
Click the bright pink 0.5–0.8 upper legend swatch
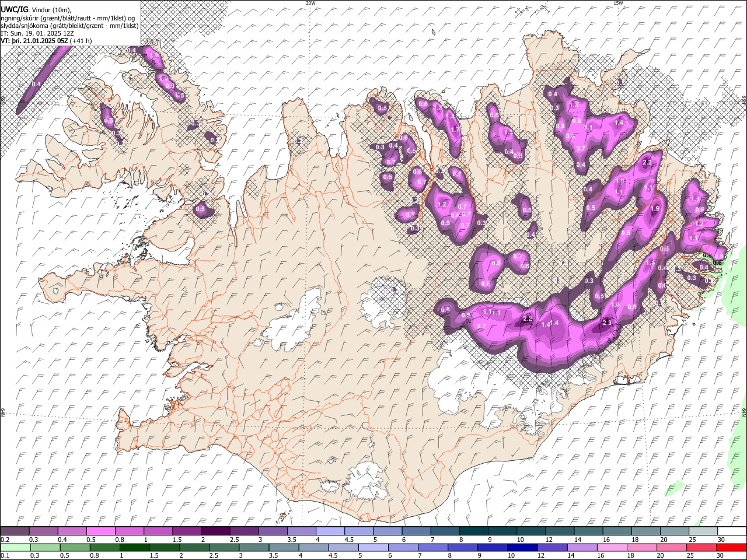(101, 531)
